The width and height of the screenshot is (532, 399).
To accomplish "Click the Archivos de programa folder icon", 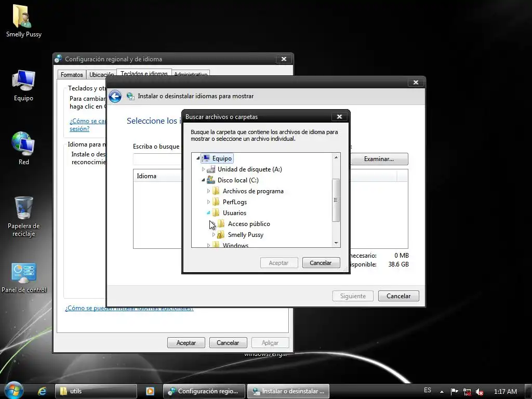I will [216, 191].
